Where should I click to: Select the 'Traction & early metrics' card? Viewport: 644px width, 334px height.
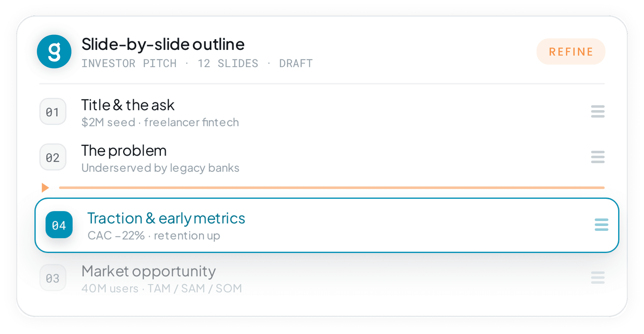(327, 225)
